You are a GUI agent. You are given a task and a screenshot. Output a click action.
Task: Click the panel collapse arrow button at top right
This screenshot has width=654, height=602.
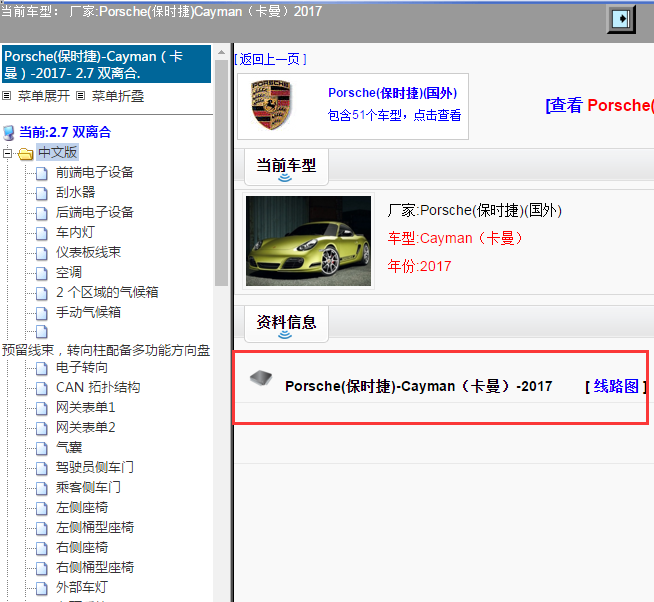coord(621,19)
